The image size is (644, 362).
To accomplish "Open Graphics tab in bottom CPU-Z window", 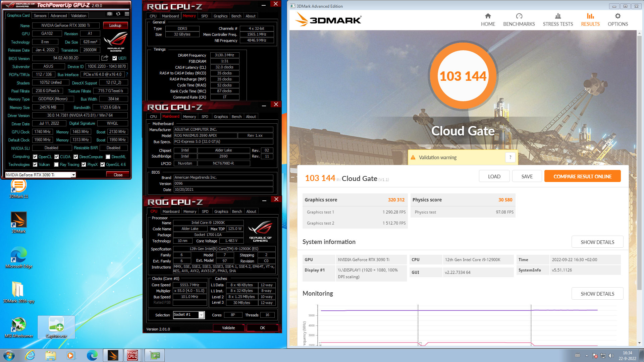I will pyautogui.click(x=221, y=212).
